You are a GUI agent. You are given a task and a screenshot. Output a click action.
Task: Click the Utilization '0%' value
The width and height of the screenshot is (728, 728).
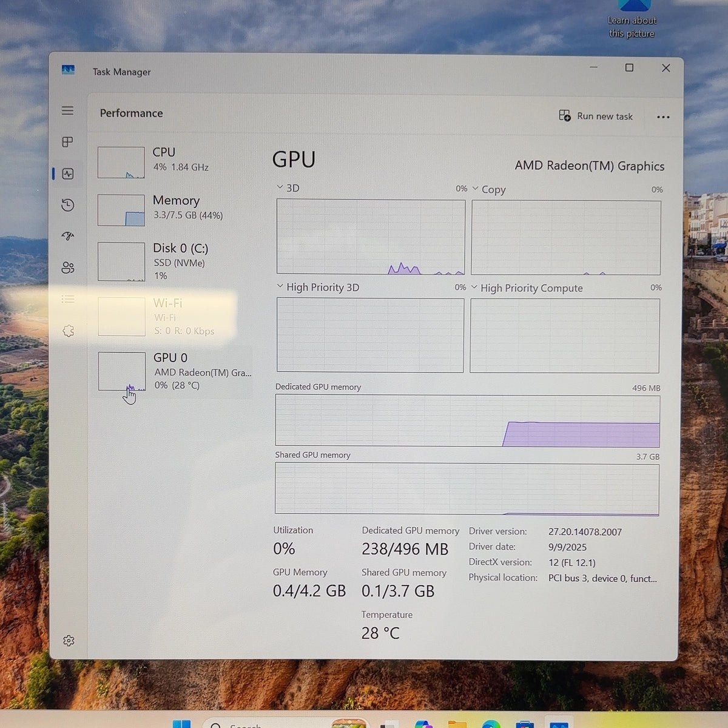[x=284, y=549]
